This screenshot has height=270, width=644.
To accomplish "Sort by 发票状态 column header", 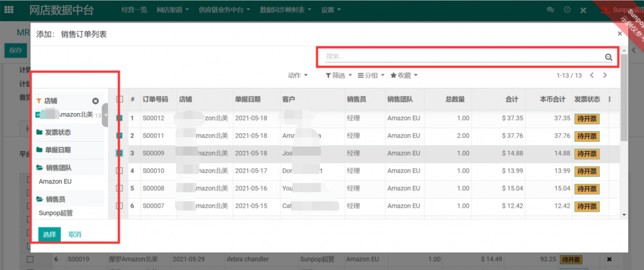I will click(x=587, y=100).
